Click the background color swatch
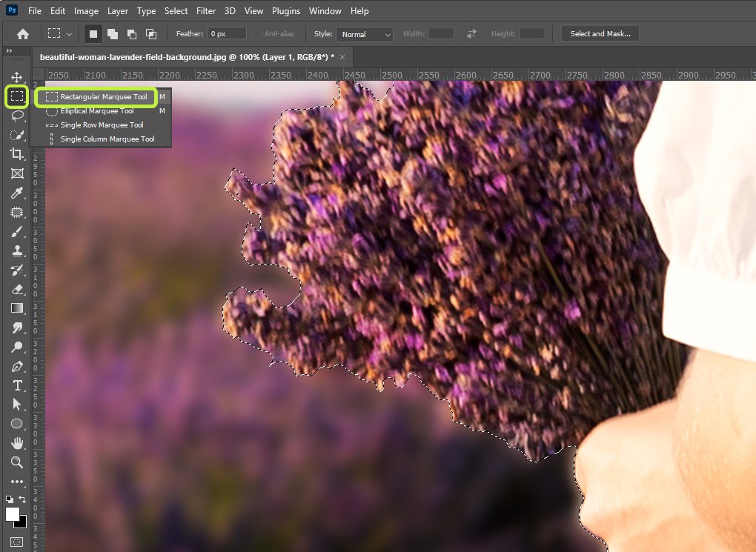The height and width of the screenshot is (552, 756). (22, 523)
